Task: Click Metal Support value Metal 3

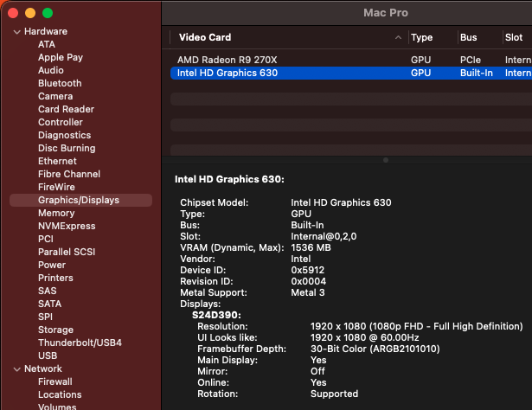Action: [x=308, y=292]
